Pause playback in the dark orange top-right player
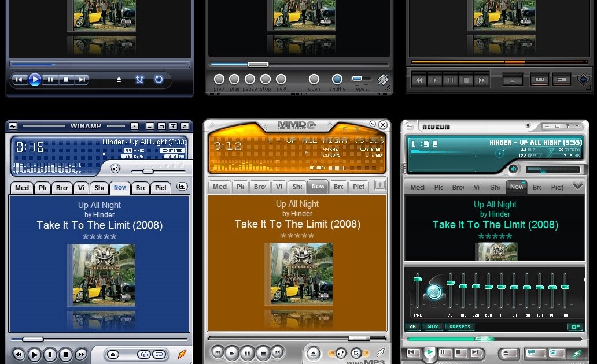597x364 pixels. pos(451,80)
